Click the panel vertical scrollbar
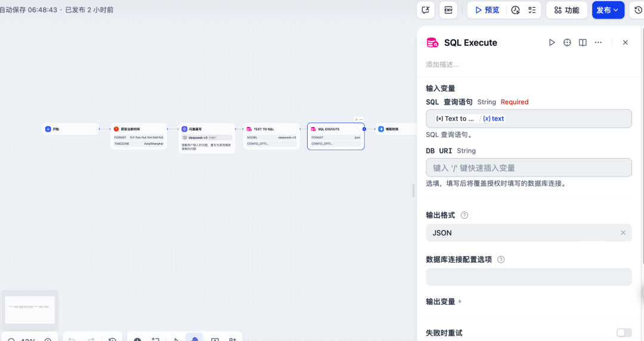644x341 pixels. (x=642, y=145)
